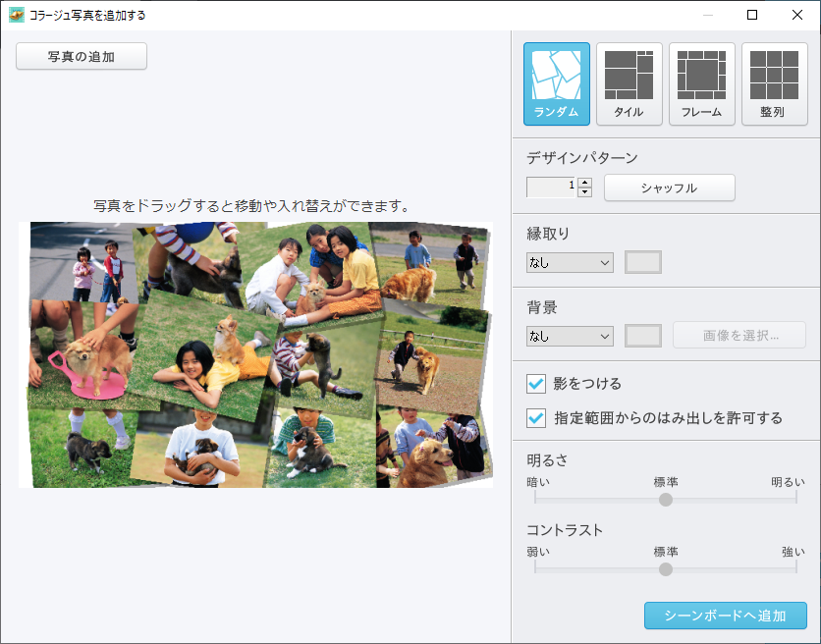Choose the タイル layout icon
821x644 pixels.
coord(629,83)
